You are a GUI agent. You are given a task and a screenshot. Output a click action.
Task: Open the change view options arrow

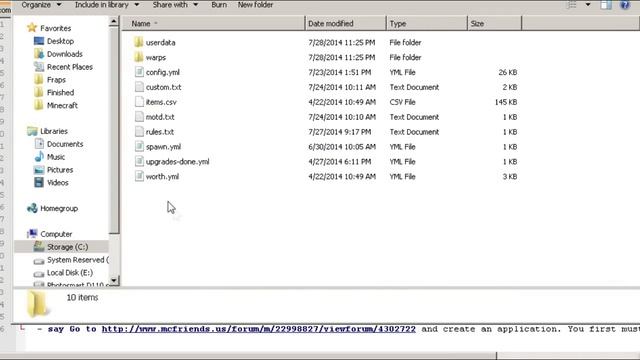pyautogui.click(x=588, y=5)
